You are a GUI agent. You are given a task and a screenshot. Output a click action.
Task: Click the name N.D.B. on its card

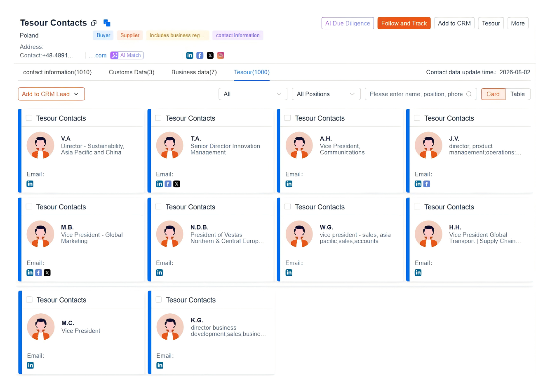200,227
